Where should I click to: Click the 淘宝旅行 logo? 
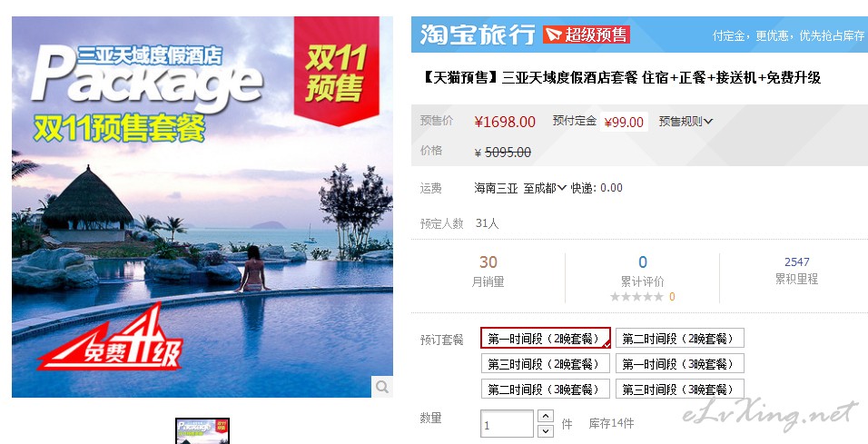pyautogui.click(x=478, y=35)
